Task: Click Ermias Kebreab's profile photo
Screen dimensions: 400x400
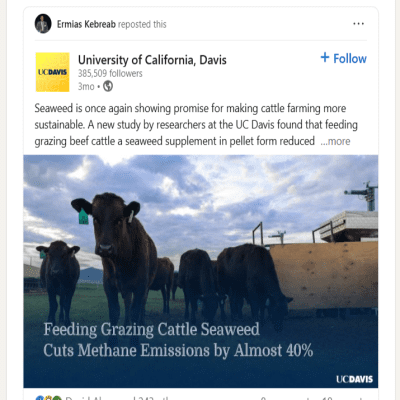Action: pyautogui.click(x=43, y=24)
